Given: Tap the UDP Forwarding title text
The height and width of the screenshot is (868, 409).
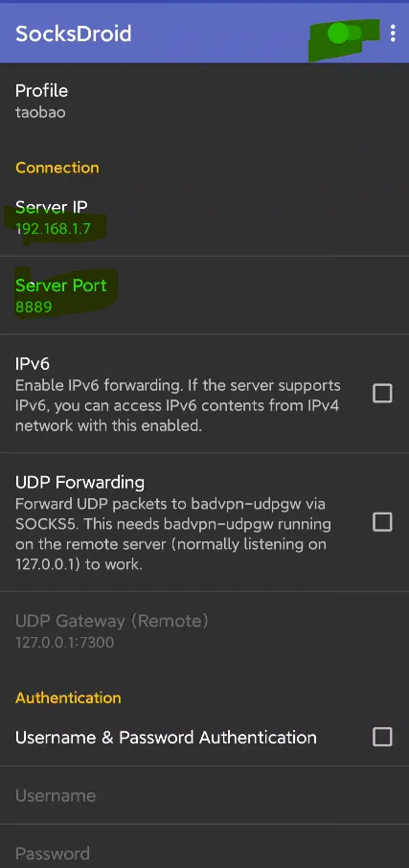Looking at the screenshot, I should pyautogui.click(x=80, y=482).
